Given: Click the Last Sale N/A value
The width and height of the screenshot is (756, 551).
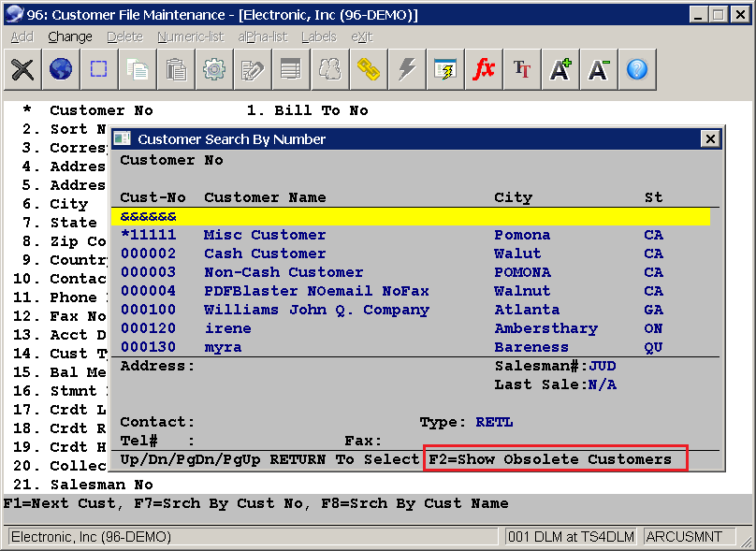Looking at the screenshot, I should coord(603,384).
